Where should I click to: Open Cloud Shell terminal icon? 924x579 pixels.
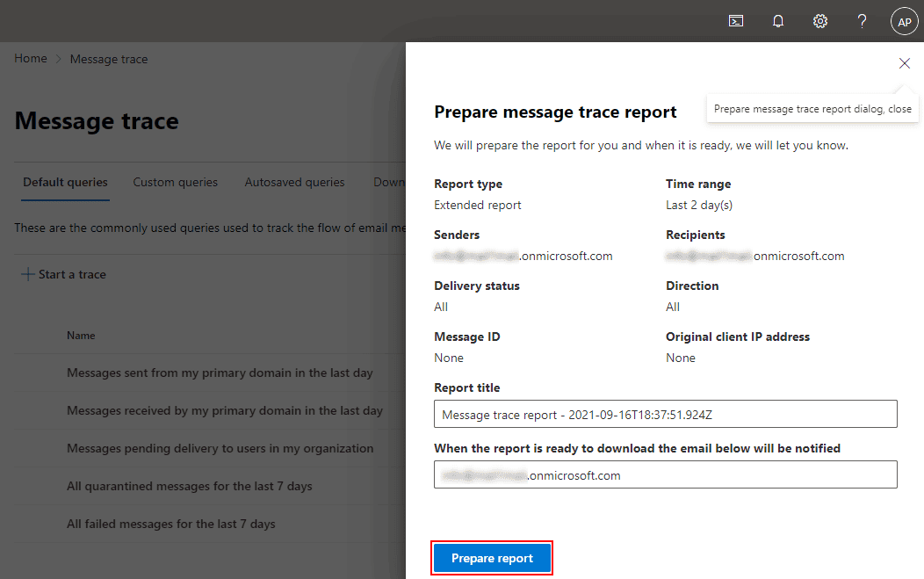tap(736, 21)
